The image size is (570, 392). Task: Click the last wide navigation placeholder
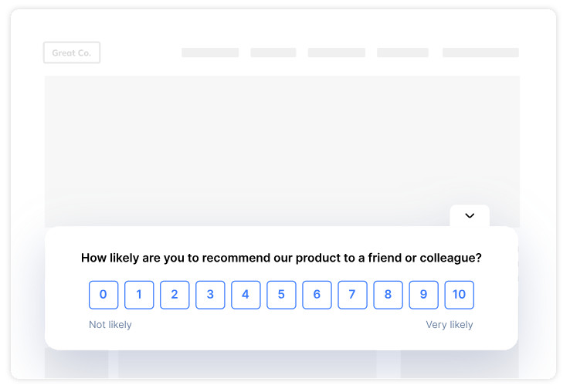pyautogui.click(x=480, y=52)
